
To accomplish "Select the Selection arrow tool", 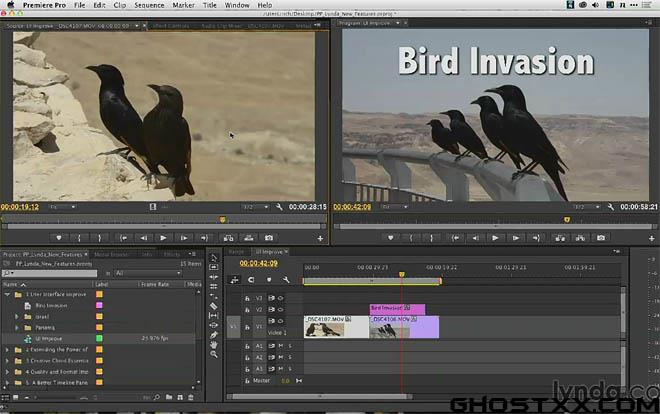I will tap(213, 257).
